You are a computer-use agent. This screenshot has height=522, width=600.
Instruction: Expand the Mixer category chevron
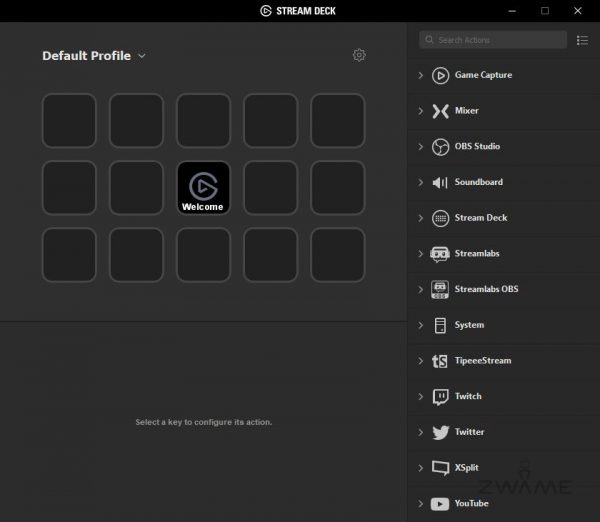tap(421, 111)
